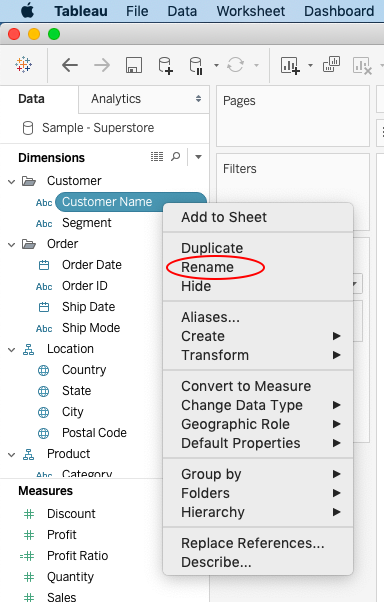Open the File menu
Image resolution: width=384 pixels, height=602 pixels.
pos(137,11)
